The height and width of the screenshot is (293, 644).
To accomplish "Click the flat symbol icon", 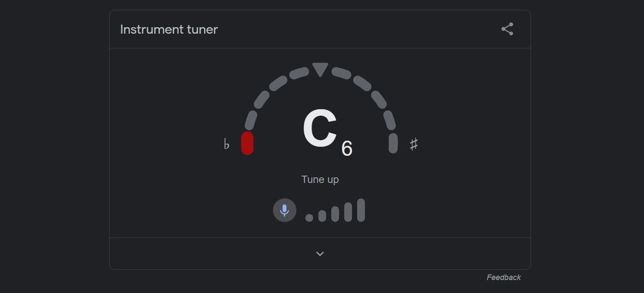I will click(x=226, y=144).
